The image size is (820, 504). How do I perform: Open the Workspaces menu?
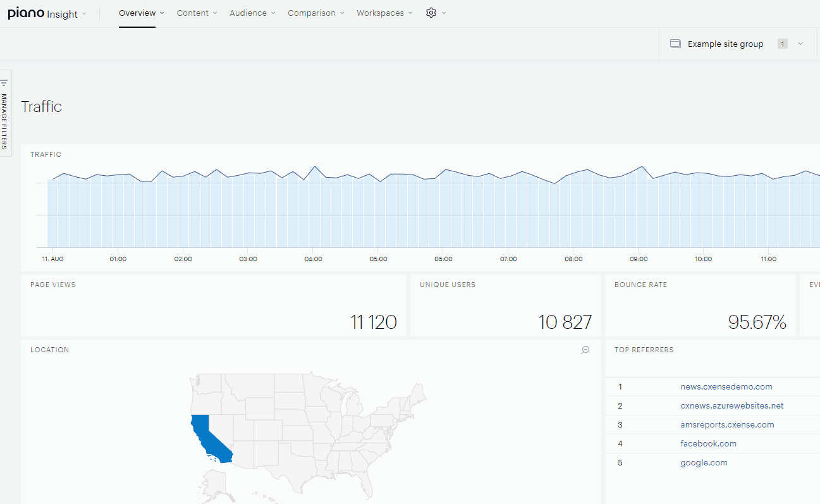384,13
